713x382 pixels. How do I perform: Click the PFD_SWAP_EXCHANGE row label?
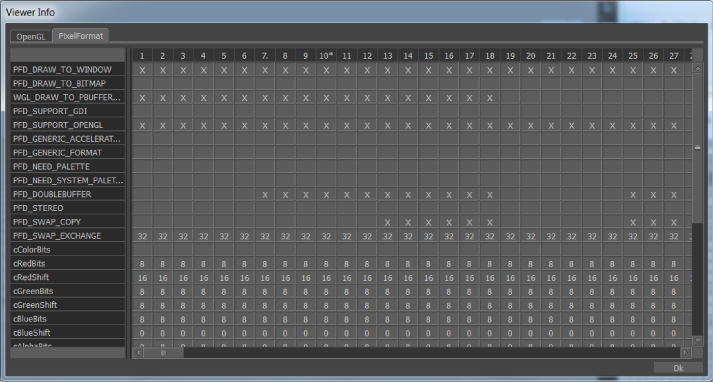pos(68,236)
